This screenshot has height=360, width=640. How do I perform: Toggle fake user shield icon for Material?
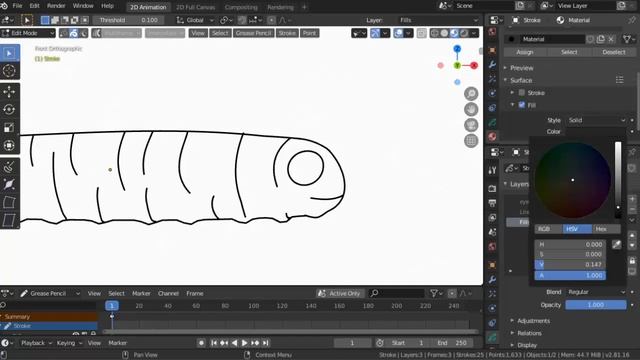(x=590, y=39)
